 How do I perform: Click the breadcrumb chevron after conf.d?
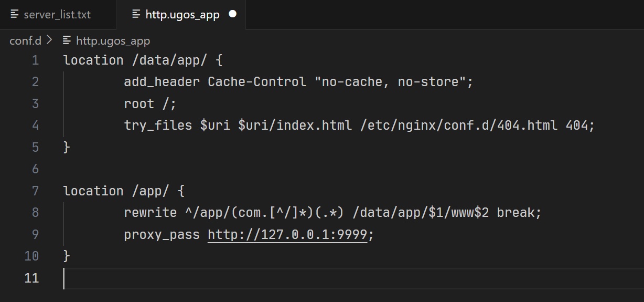[x=50, y=40]
